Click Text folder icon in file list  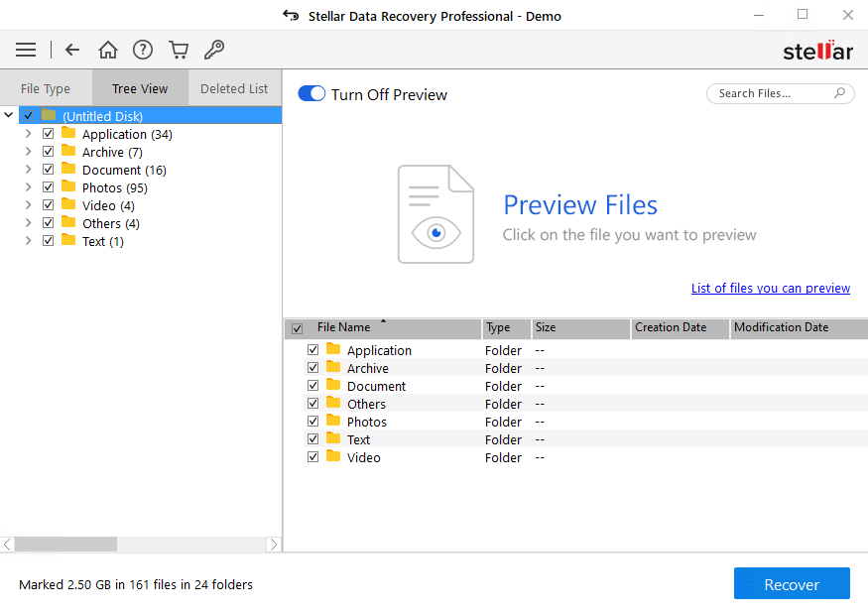coord(333,438)
